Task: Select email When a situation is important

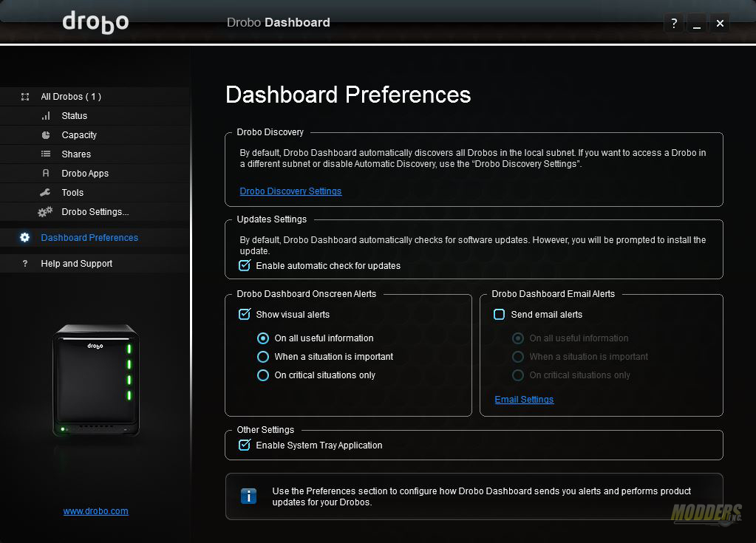Action: point(518,357)
